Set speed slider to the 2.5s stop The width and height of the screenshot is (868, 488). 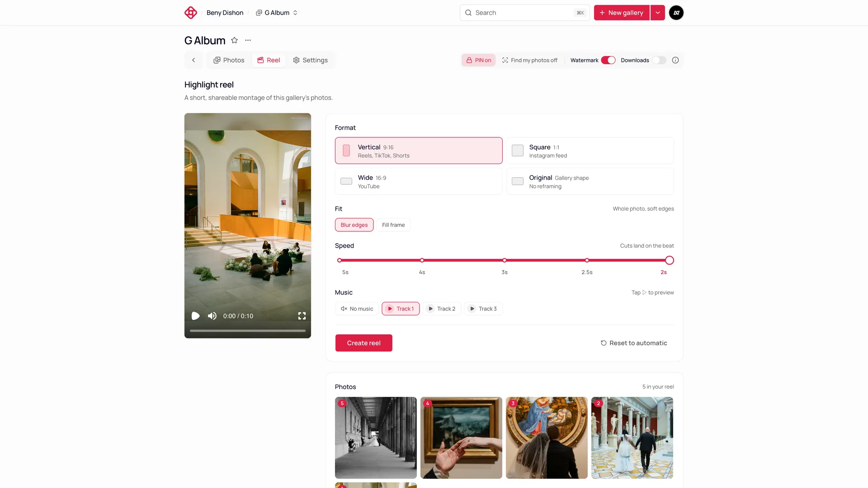(587, 260)
